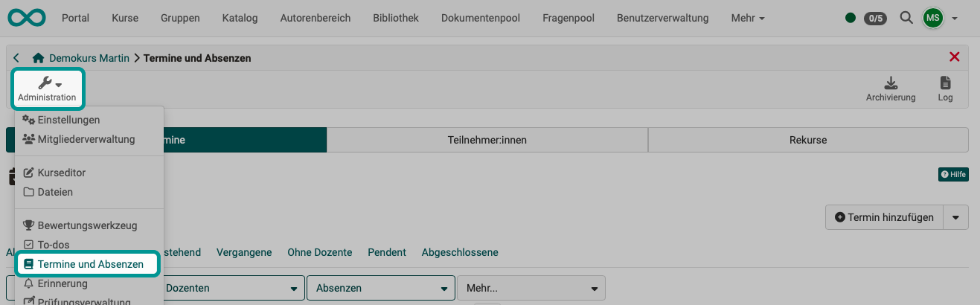
Task: Switch to the Teilnehmer:innen tab
Action: point(487,140)
